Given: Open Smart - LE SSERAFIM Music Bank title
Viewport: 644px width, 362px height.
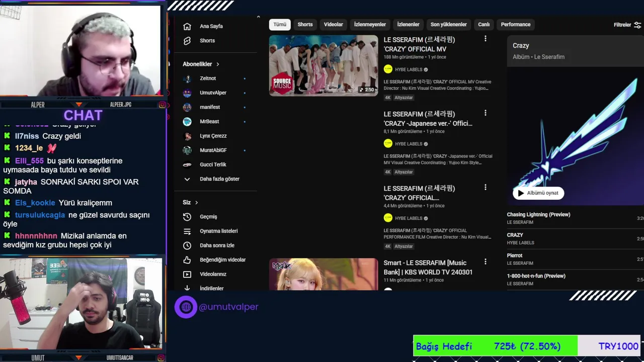Looking at the screenshot, I should click(x=428, y=267).
